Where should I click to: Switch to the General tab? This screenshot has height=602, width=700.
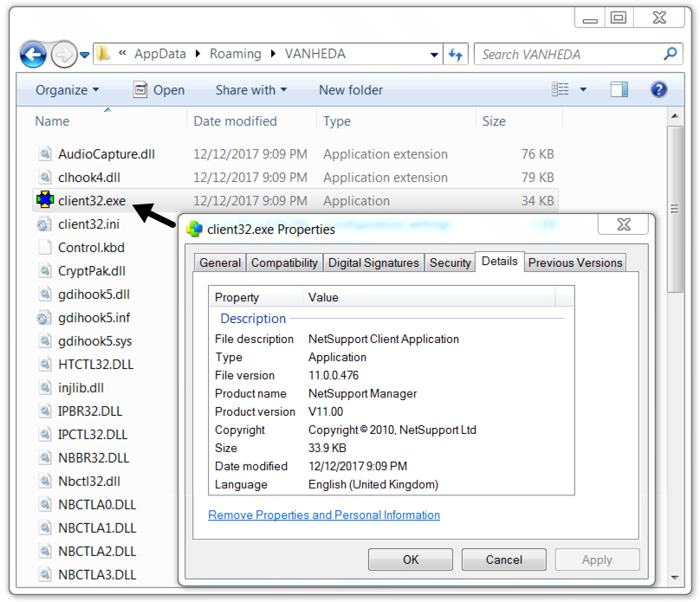(220, 262)
